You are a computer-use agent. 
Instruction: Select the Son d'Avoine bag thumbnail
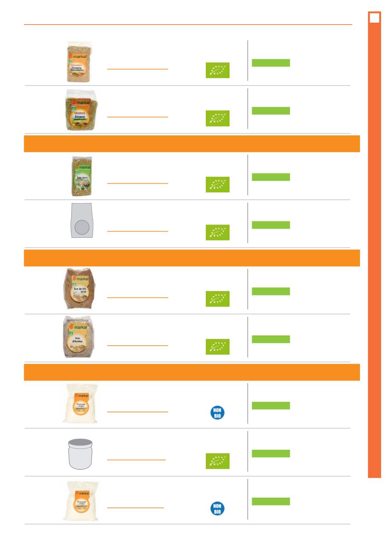click(x=78, y=337)
